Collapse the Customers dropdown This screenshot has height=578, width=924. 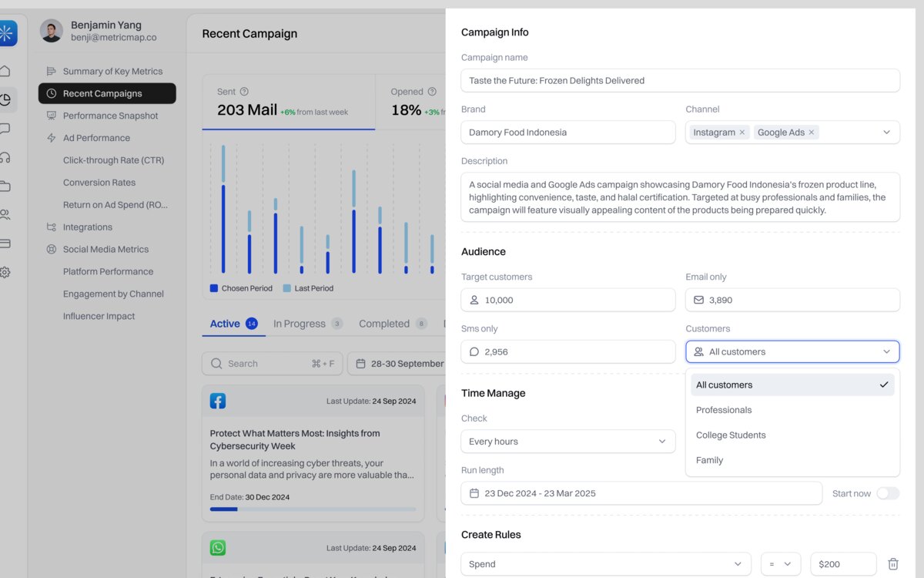(x=886, y=351)
